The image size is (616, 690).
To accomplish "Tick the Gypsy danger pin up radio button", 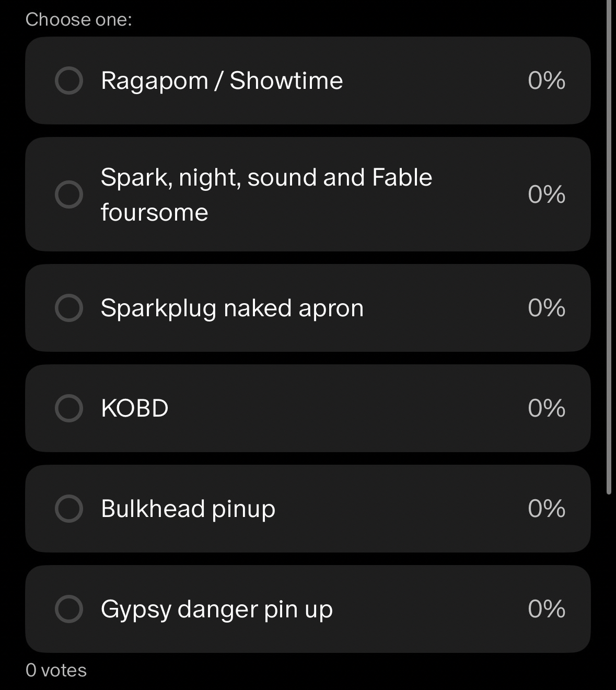I will pyautogui.click(x=69, y=608).
